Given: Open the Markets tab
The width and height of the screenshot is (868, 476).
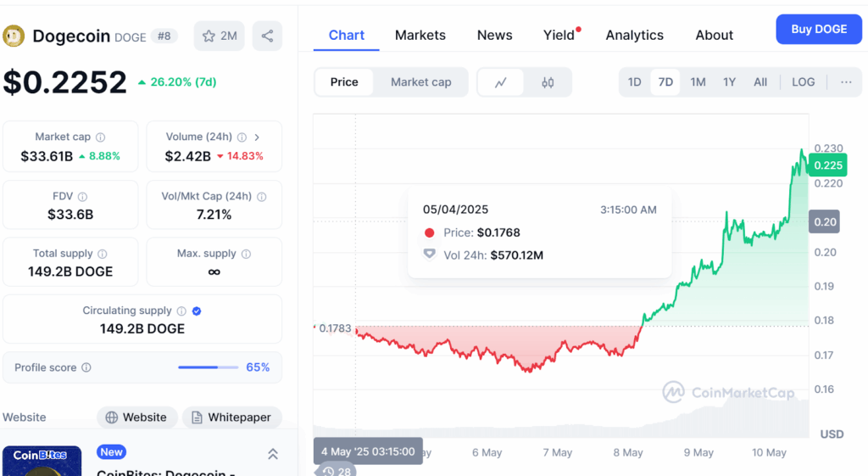Looking at the screenshot, I should coord(420,35).
